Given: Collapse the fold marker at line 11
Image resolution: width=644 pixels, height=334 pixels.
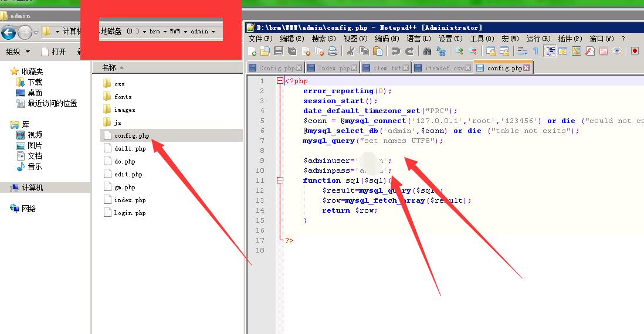Looking at the screenshot, I should [280, 180].
